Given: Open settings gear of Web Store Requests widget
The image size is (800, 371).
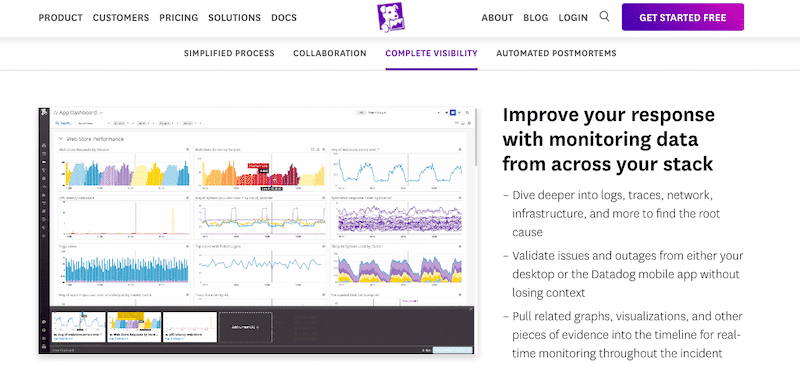Looking at the screenshot, I should tap(187, 150).
